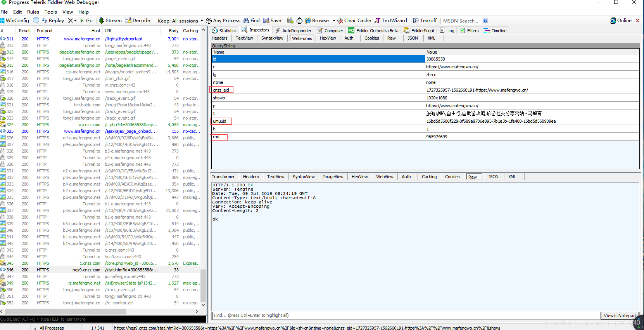Click the Find text box in response
644x330 pixels.
406,315
